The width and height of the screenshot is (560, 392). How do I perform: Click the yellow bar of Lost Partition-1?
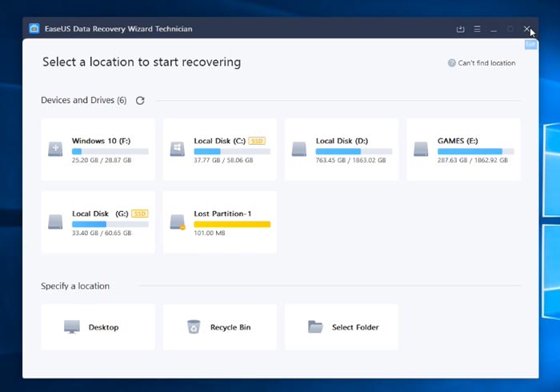pyautogui.click(x=232, y=224)
